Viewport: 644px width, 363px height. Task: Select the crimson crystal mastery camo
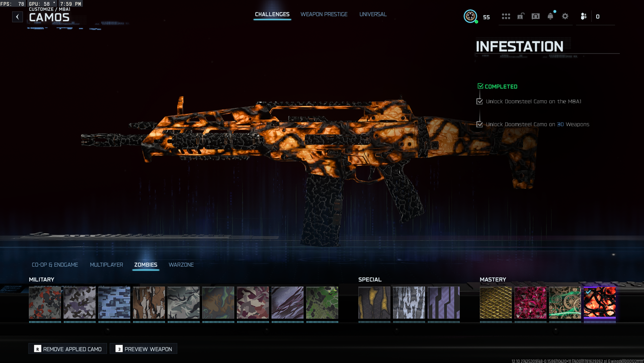tap(531, 303)
